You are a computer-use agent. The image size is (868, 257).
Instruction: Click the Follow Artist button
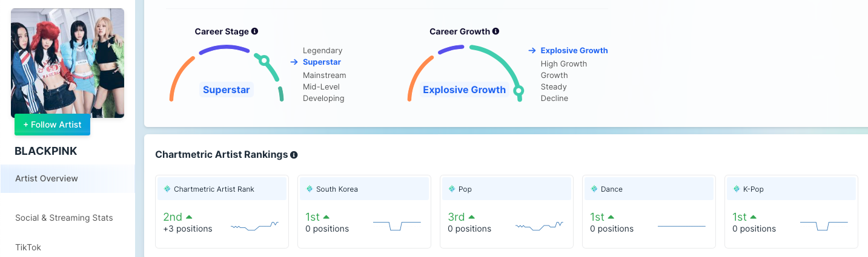click(x=52, y=125)
